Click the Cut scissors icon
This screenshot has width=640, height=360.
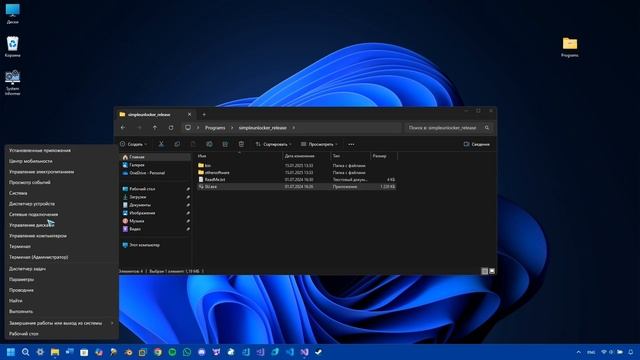(x=161, y=144)
